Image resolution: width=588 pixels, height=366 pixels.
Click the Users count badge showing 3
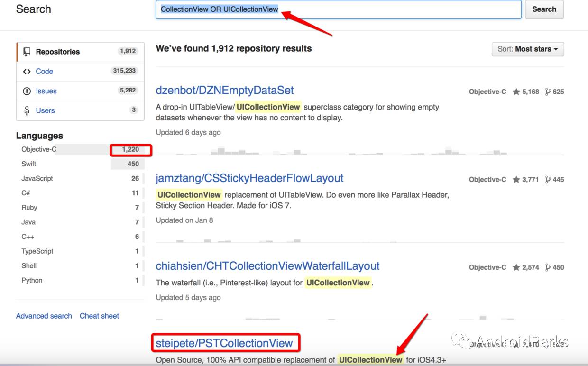coord(134,110)
